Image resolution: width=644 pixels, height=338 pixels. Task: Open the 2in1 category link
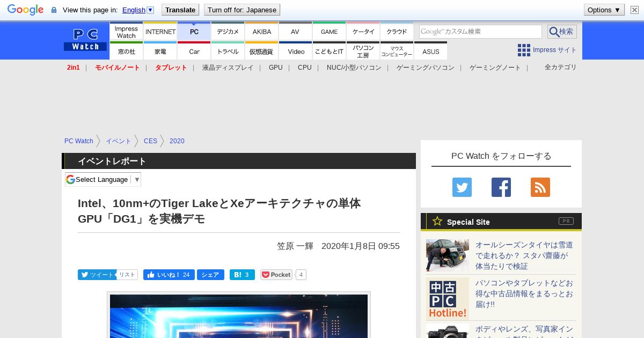tap(74, 68)
